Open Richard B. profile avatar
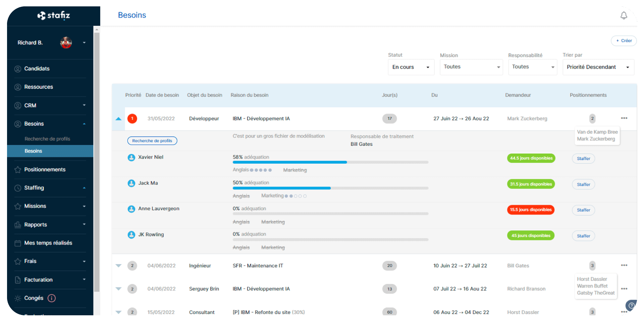Image resolution: width=644 pixels, height=322 pixels. [x=66, y=43]
